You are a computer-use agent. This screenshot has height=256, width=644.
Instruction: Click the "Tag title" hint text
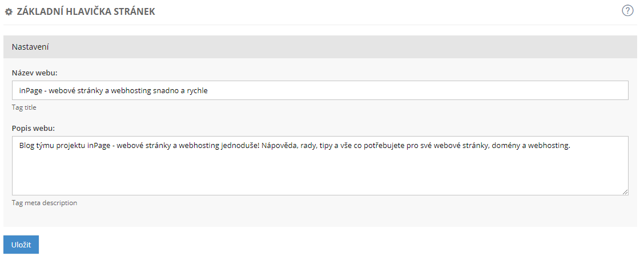coord(24,107)
